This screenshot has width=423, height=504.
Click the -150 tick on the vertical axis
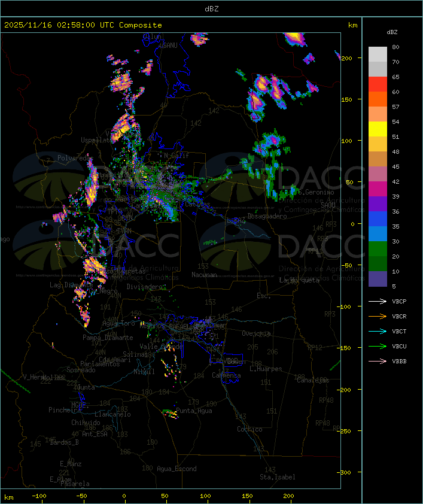344,348
